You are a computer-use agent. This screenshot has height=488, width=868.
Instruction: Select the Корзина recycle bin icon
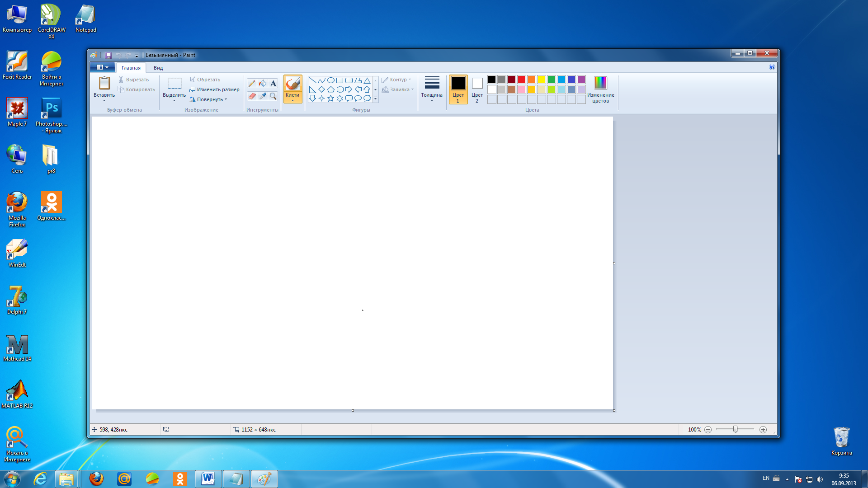[x=842, y=441]
